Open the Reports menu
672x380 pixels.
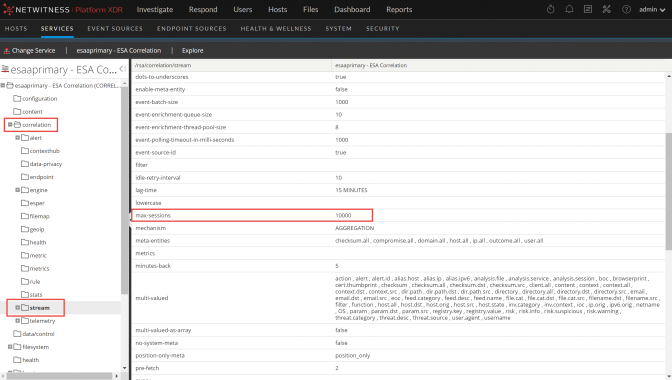pyautogui.click(x=399, y=9)
